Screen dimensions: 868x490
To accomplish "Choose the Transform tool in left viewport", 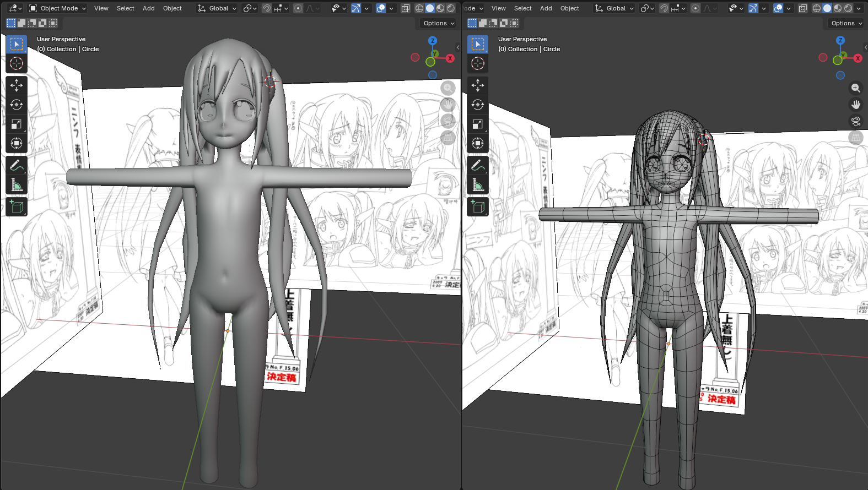I will point(17,143).
